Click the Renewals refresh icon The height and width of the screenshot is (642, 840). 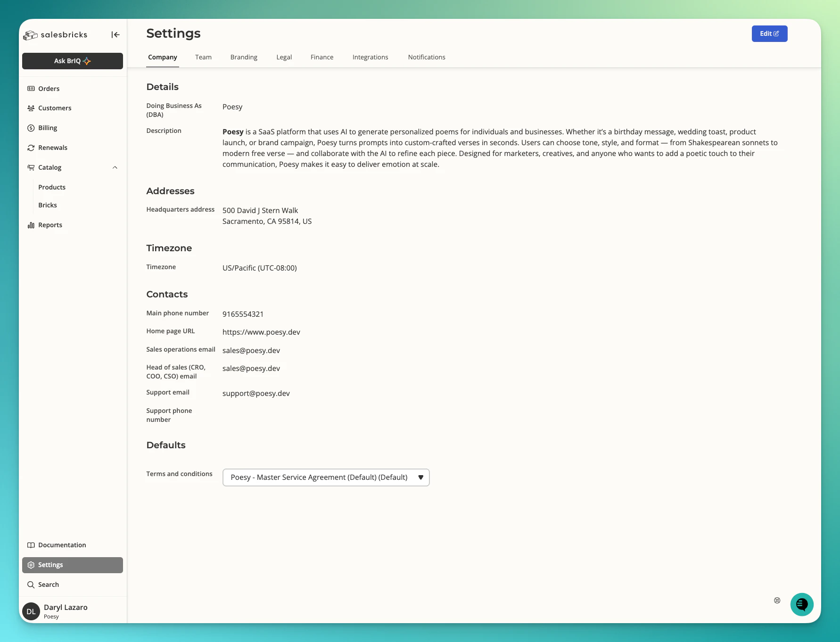[31, 148]
